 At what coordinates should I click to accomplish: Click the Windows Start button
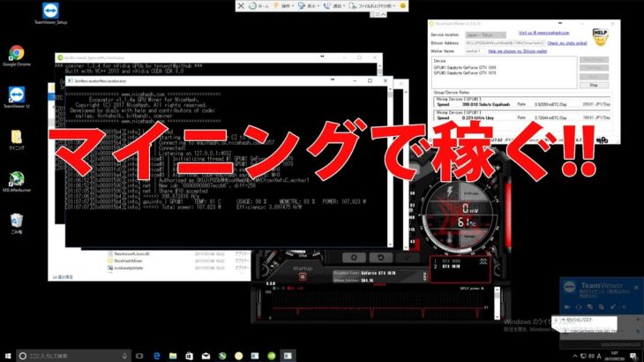[x=9, y=353]
